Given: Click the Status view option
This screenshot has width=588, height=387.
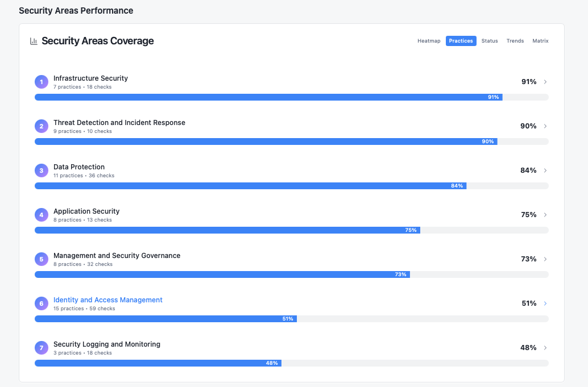Looking at the screenshot, I should (490, 40).
